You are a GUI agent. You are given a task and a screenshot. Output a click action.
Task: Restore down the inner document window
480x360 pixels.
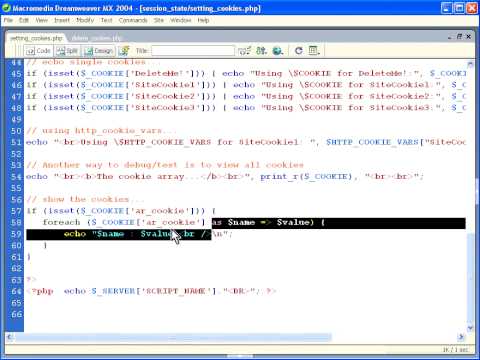(459, 36)
